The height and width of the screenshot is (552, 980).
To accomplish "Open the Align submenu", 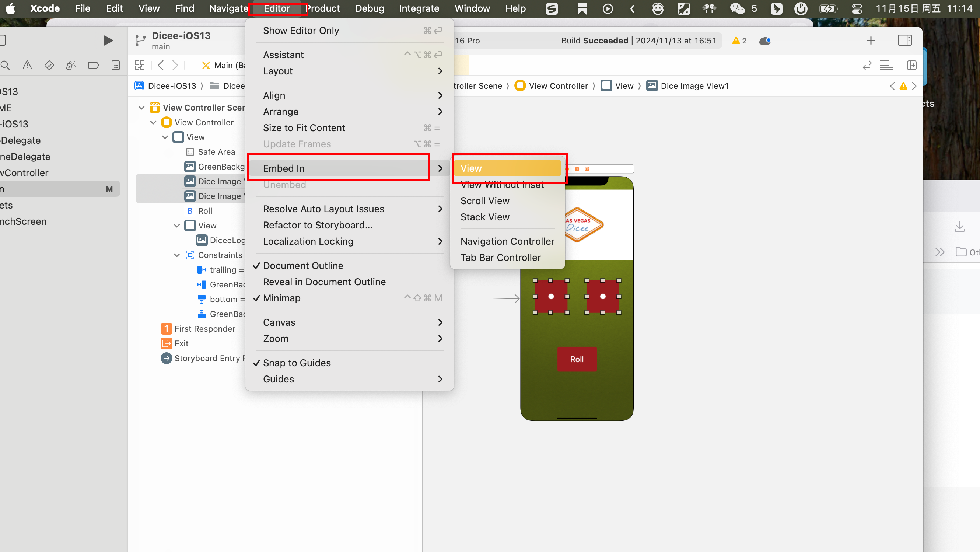I will (x=349, y=95).
